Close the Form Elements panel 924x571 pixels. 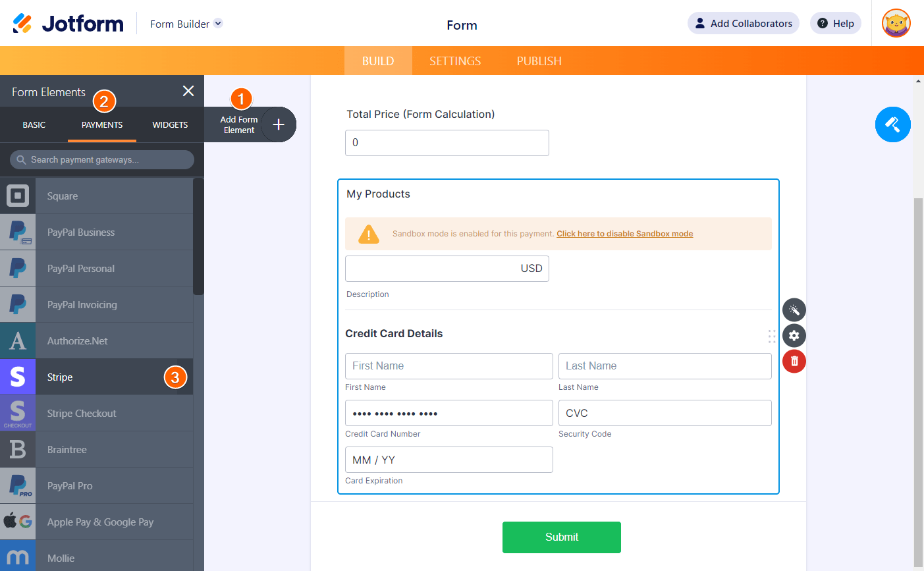point(188,91)
